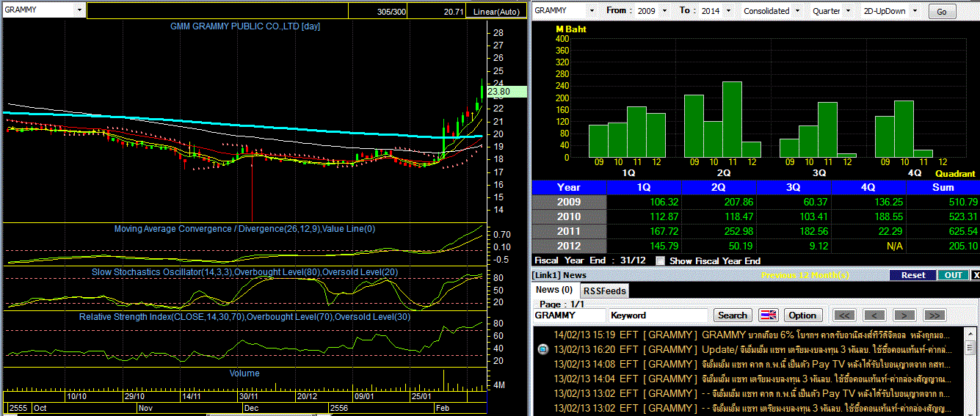Click the 1Q column header in table

point(645,187)
